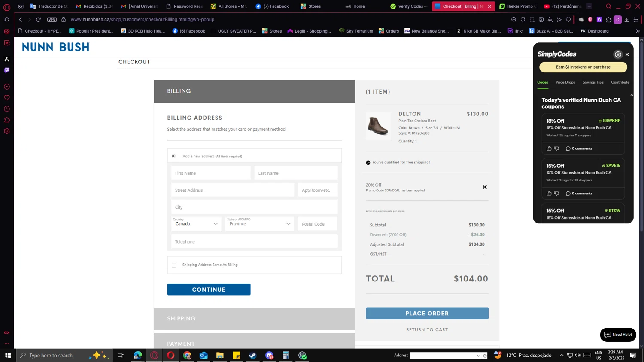This screenshot has height=362, width=644.
Task: Open the taskbar Address dropdown
Action: click(479, 356)
